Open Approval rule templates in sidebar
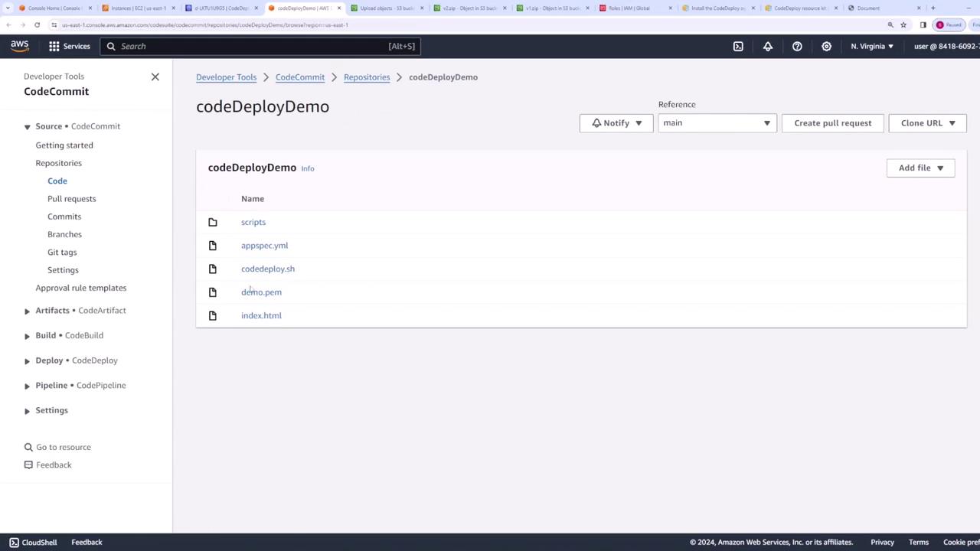 pyautogui.click(x=81, y=288)
